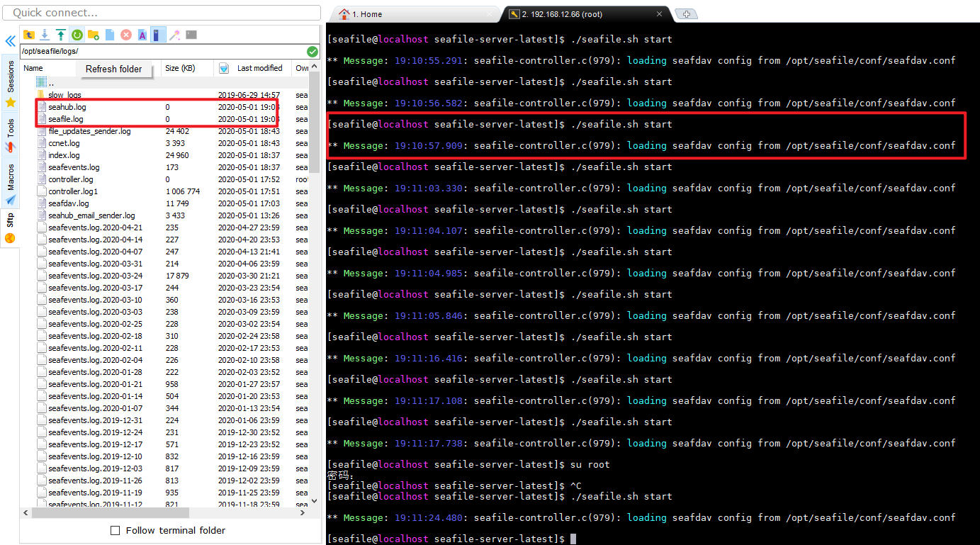The image size is (980, 545).
Task: Select the seahub.log file
Action: [67, 107]
